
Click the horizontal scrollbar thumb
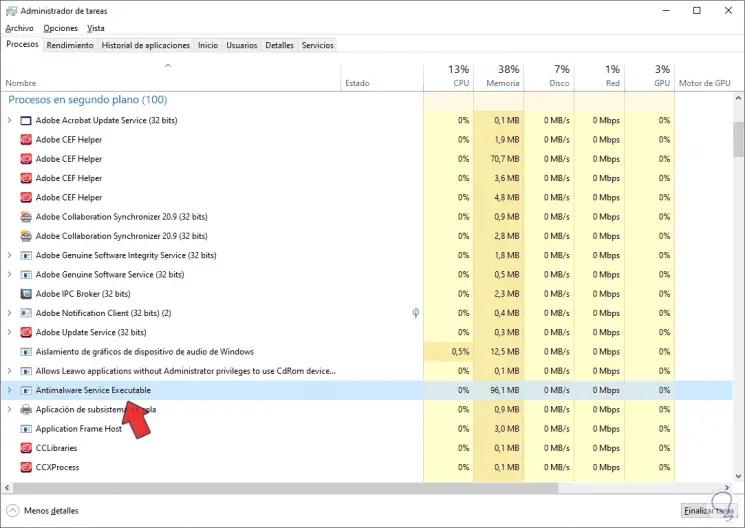tap(286, 488)
